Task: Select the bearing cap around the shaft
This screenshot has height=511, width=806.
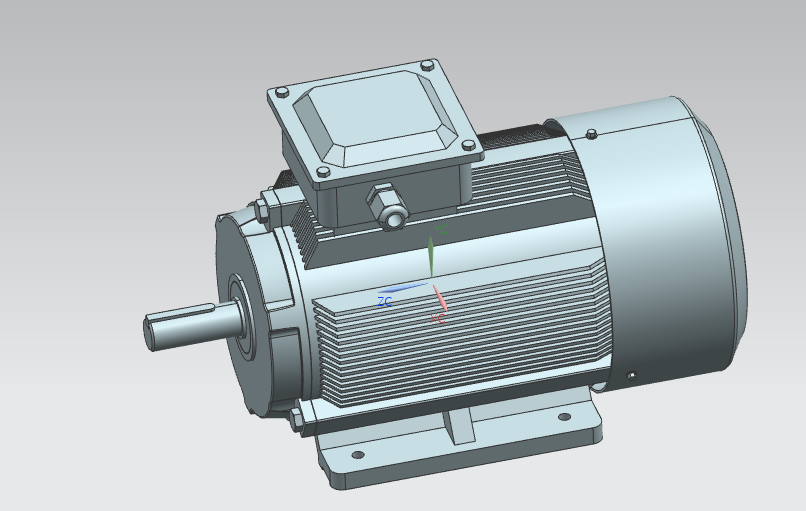Action: (x=242, y=318)
